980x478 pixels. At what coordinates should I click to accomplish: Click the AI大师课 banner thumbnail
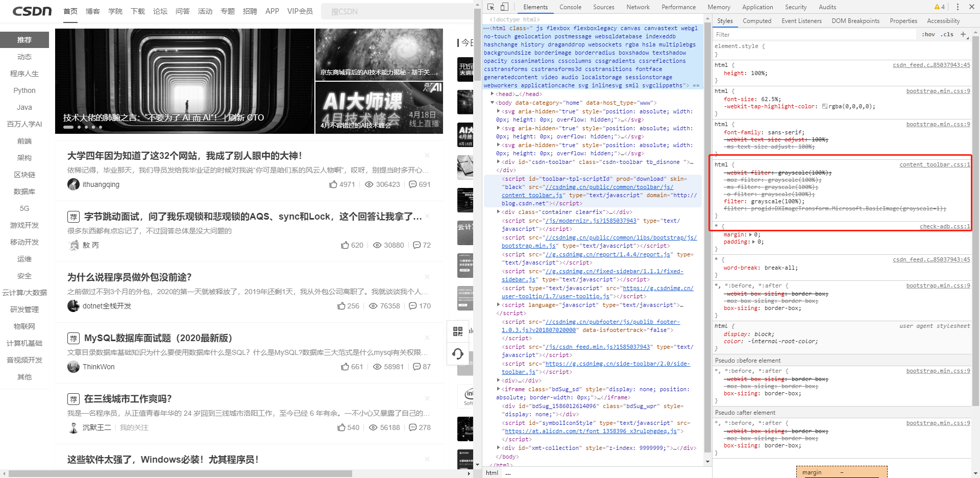coord(379,108)
